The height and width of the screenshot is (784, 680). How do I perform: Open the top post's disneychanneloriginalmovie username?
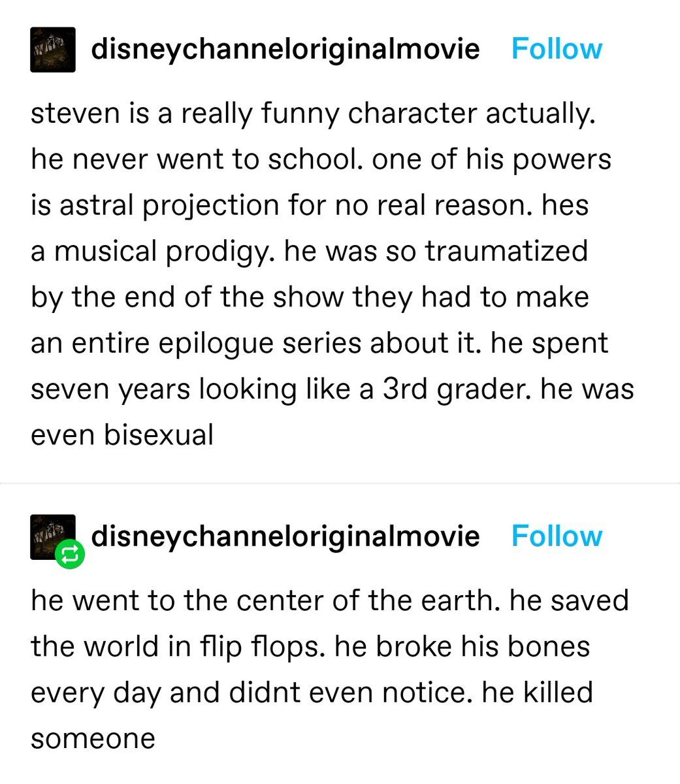pos(285,49)
